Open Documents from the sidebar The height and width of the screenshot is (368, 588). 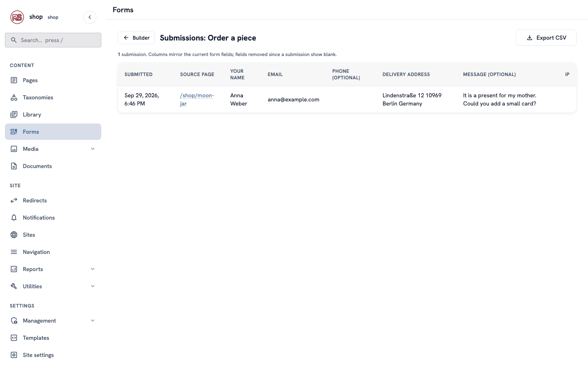point(53,166)
